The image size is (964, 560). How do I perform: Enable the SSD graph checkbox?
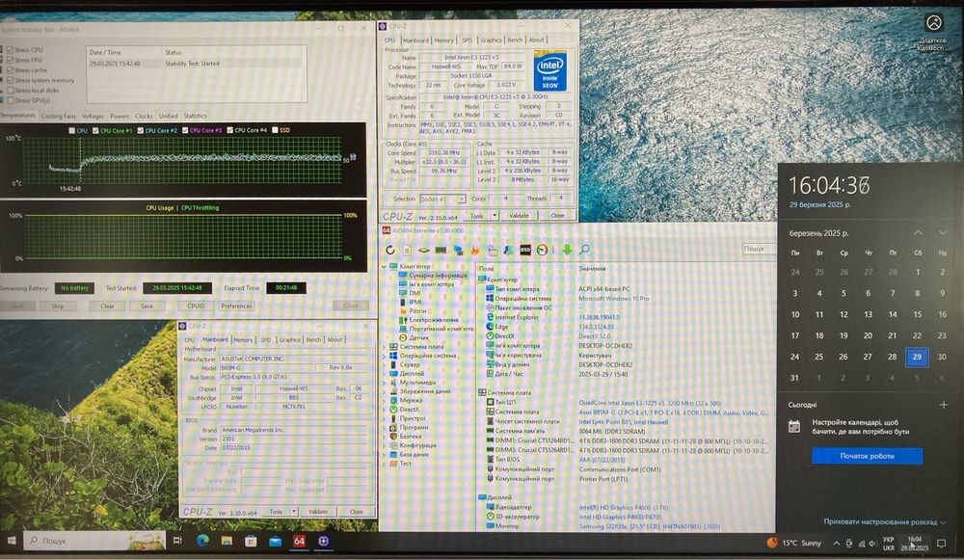(x=275, y=130)
